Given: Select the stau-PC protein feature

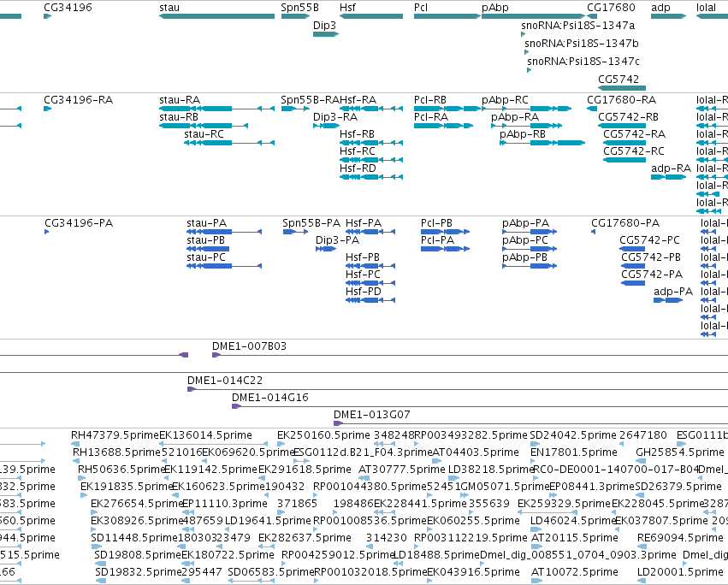Looking at the screenshot, I should [224, 266].
